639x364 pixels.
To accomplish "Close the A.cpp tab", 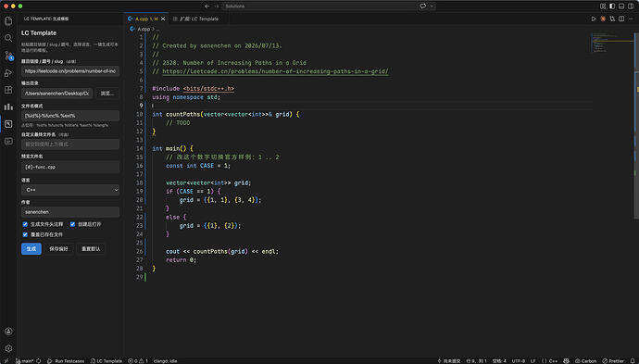I will pos(163,19).
